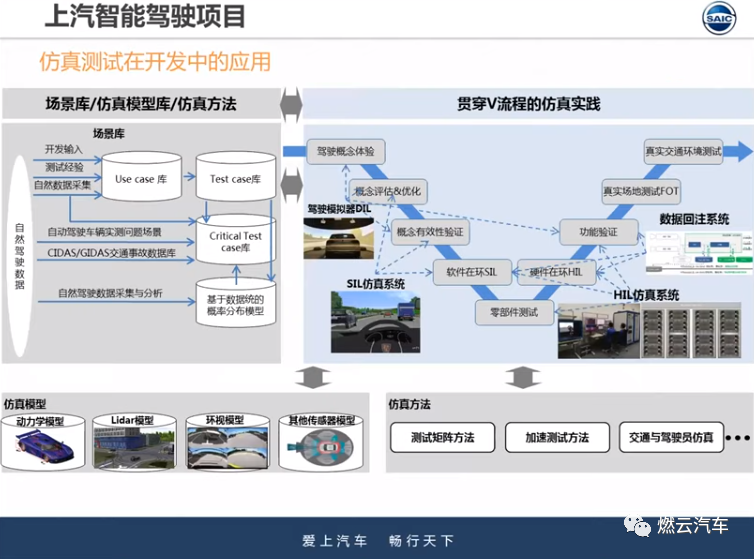Click the 场景库 heading

point(109,133)
